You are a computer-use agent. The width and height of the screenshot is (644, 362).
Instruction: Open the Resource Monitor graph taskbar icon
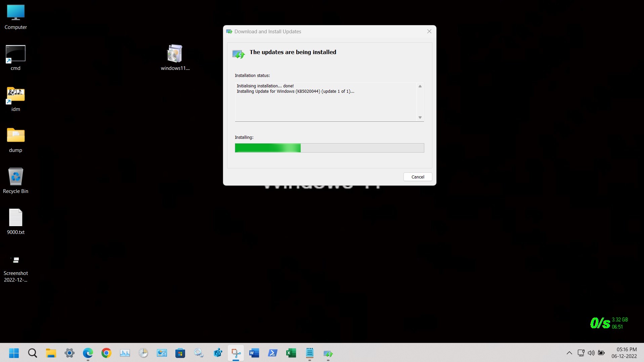point(125,353)
